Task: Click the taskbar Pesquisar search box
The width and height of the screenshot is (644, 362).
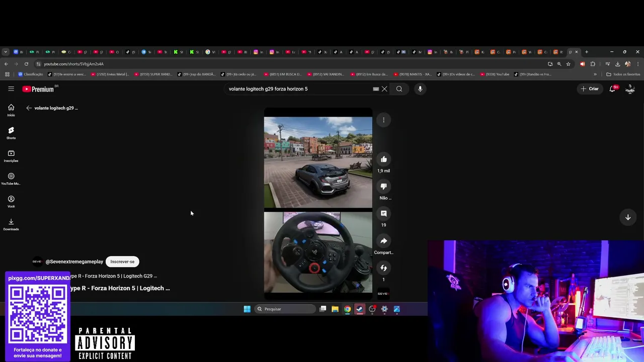Action: [284, 309]
